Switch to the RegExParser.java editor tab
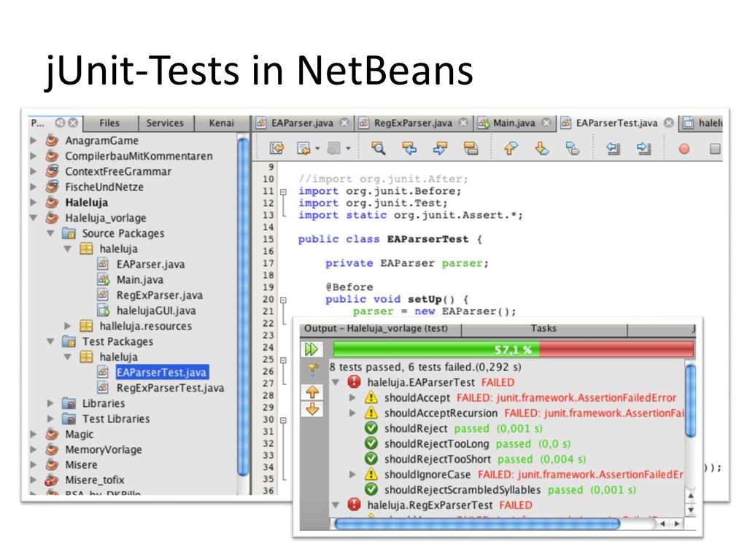The height and width of the screenshot is (560, 747). tap(413, 122)
